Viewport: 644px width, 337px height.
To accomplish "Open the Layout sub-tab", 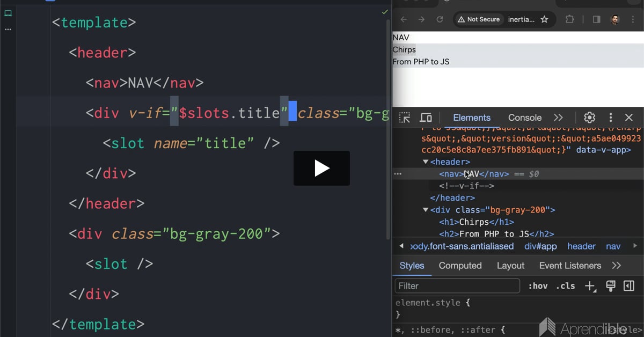I will pyautogui.click(x=510, y=266).
